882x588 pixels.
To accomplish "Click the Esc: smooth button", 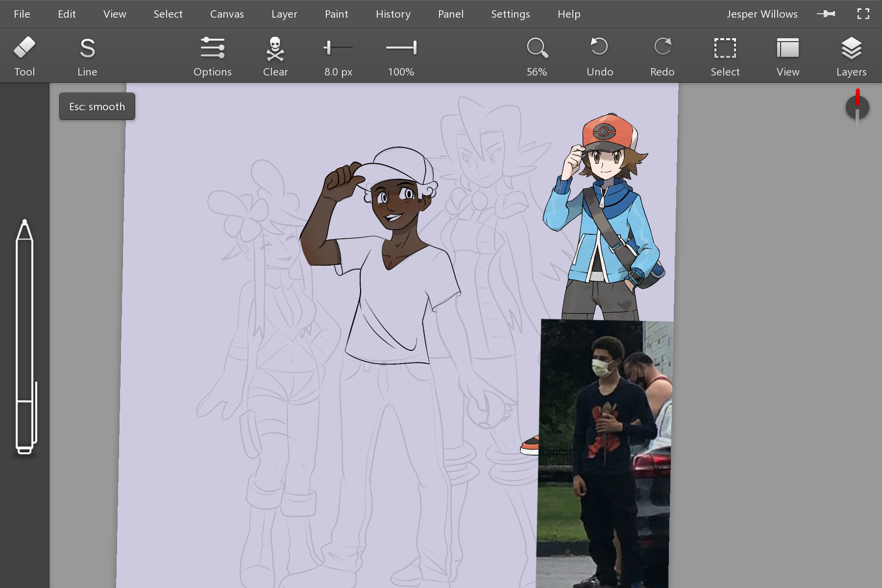I will pos(97,106).
